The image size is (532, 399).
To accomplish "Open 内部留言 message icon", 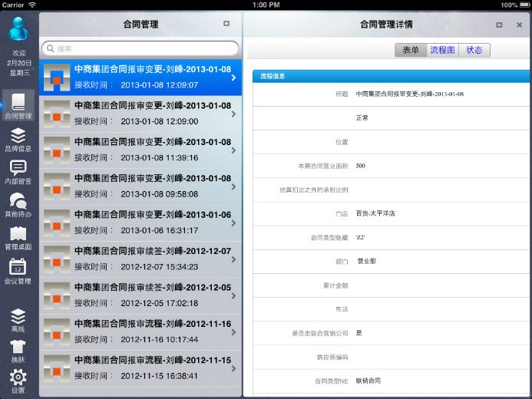I will coord(18,171).
